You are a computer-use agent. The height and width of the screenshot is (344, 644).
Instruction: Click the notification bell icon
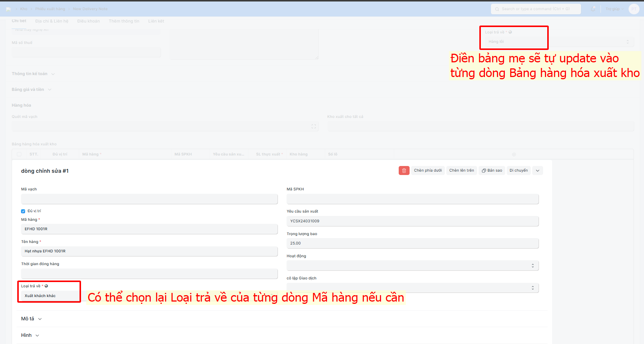coord(593,9)
